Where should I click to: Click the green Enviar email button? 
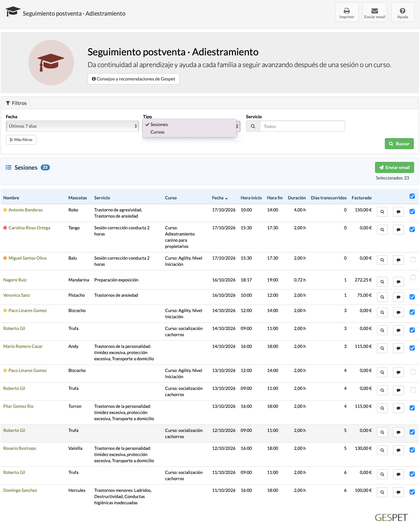(x=395, y=167)
